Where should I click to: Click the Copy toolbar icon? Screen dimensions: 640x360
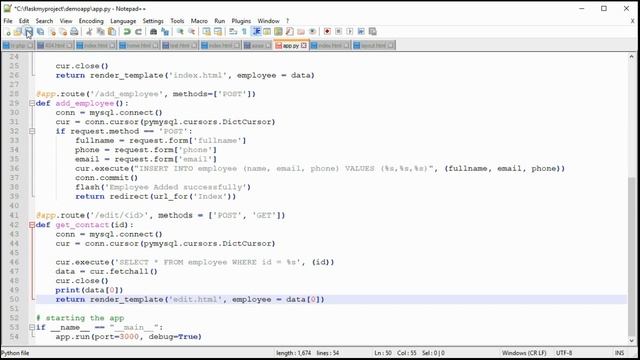pyautogui.click(x=100, y=32)
